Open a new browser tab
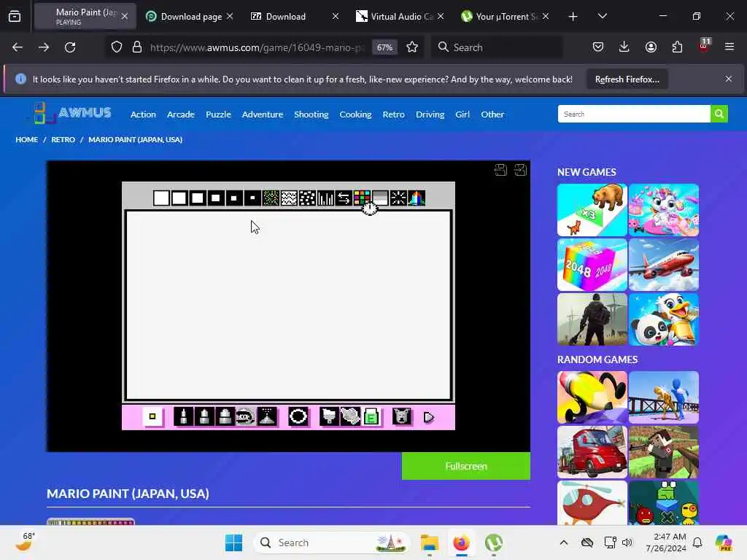Screen dimensions: 747x560 (573, 17)
